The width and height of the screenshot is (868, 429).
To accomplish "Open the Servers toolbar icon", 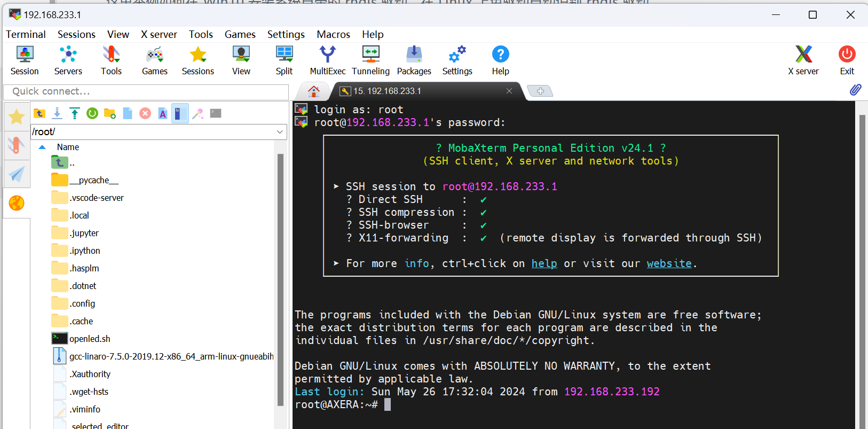I will [x=68, y=60].
